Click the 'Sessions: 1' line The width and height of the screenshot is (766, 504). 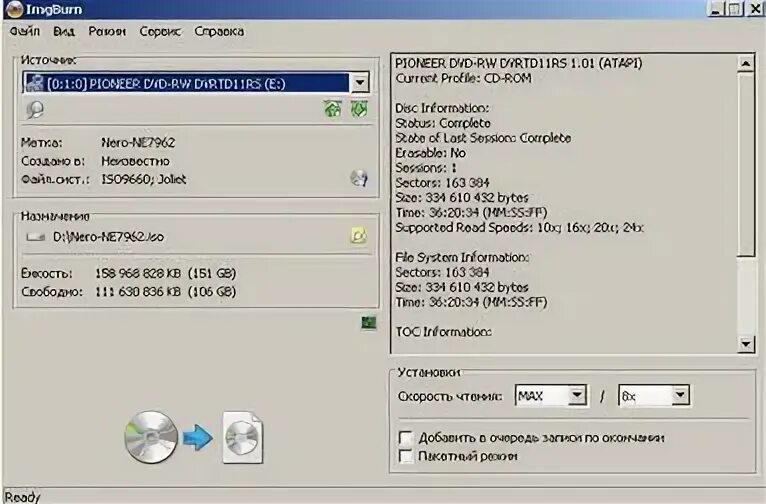426,168
